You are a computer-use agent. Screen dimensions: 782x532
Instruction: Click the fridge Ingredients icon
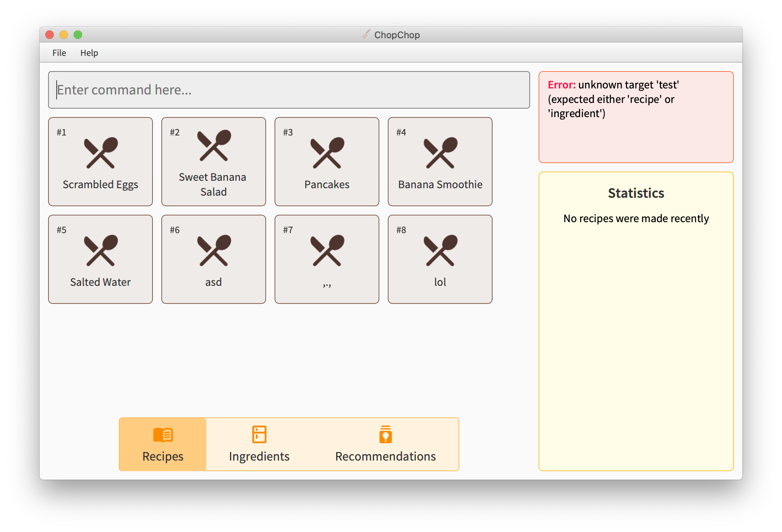coord(259,434)
